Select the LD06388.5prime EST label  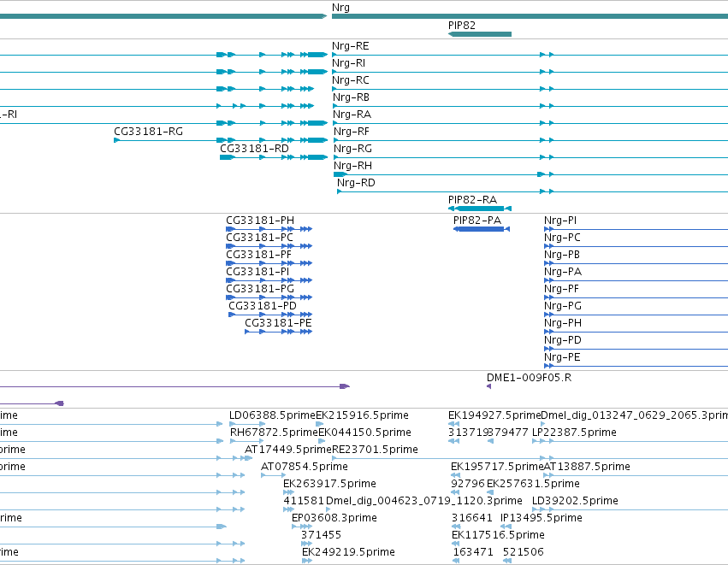click(272, 415)
